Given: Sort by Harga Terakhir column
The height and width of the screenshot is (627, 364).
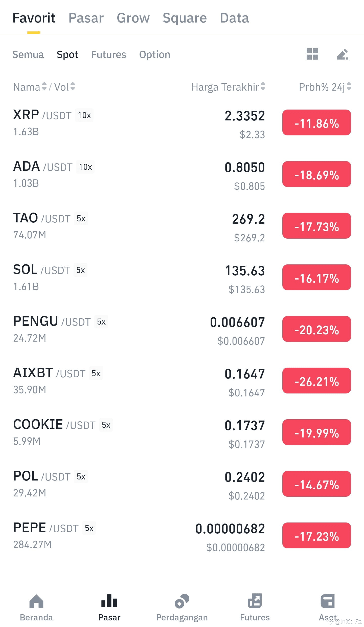Looking at the screenshot, I should (x=228, y=87).
